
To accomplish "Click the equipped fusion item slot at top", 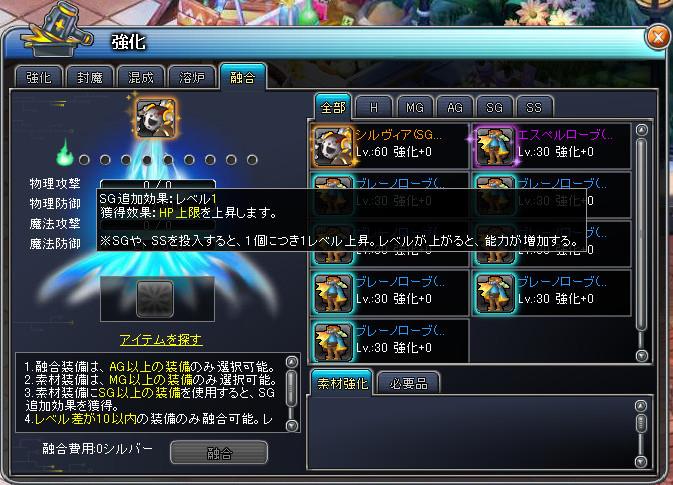I will (156, 118).
